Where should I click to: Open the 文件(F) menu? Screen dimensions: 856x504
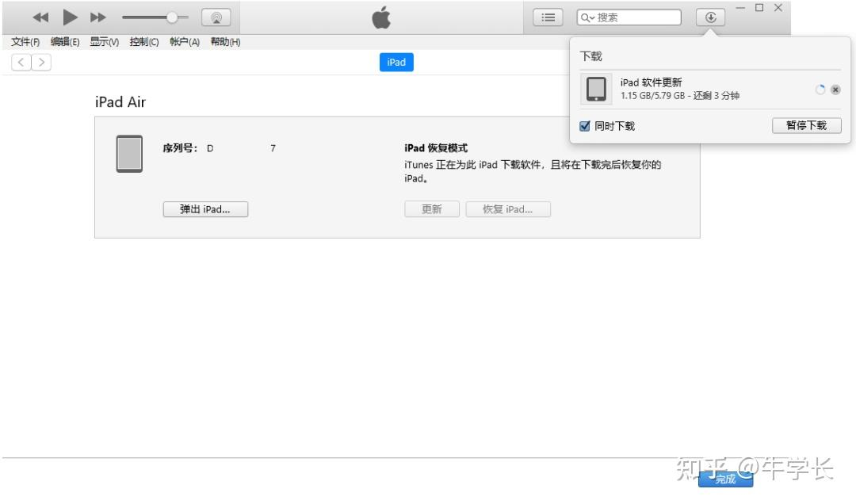25,42
